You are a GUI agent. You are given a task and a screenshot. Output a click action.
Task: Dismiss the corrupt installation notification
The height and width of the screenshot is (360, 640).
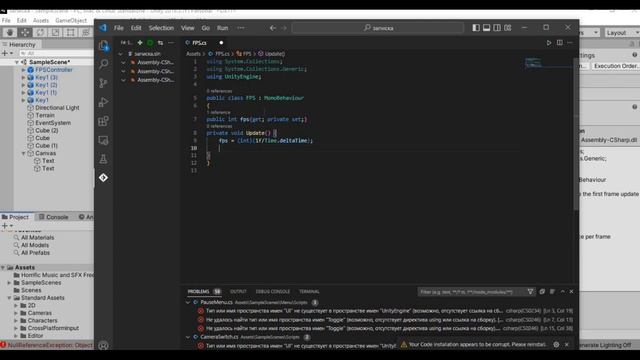567,344
